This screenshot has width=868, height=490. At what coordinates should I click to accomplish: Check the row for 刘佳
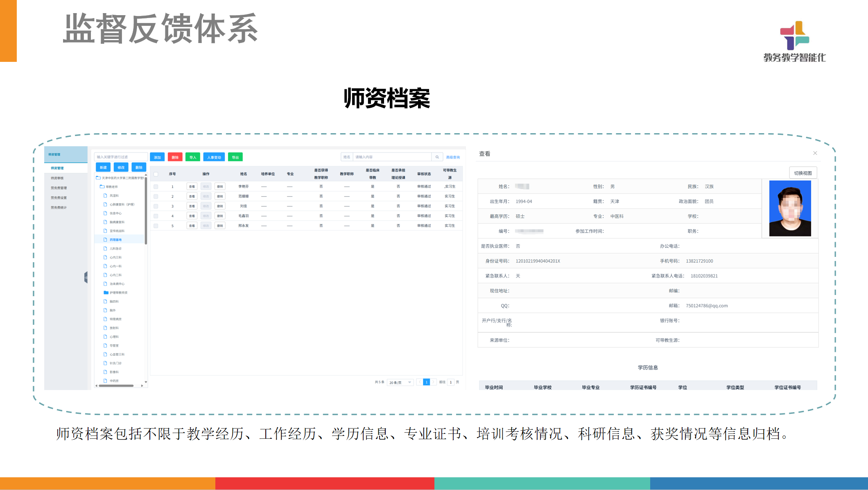tap(156, 206)
